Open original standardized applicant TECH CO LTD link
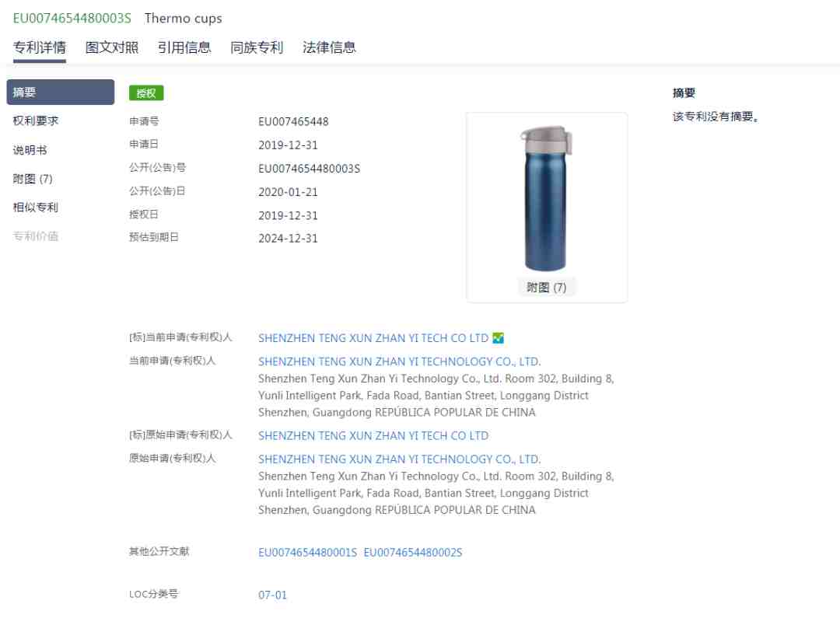840x618 pixels. click(373, 435)
